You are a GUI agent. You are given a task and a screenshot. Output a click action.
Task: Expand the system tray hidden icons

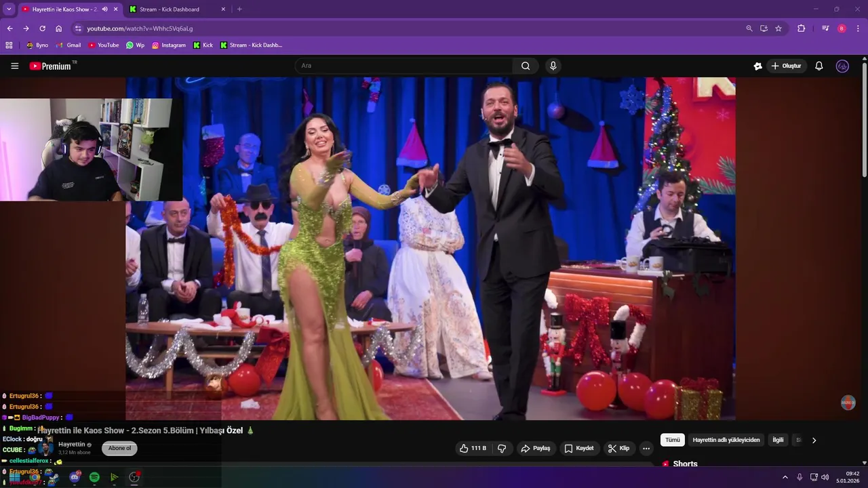tap(785, 477)
